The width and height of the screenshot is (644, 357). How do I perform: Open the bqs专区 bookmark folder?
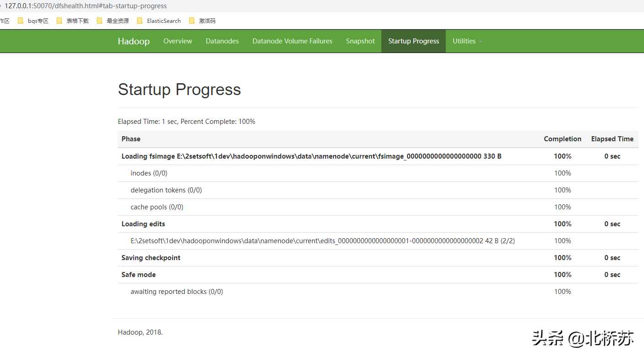[33, 21]
